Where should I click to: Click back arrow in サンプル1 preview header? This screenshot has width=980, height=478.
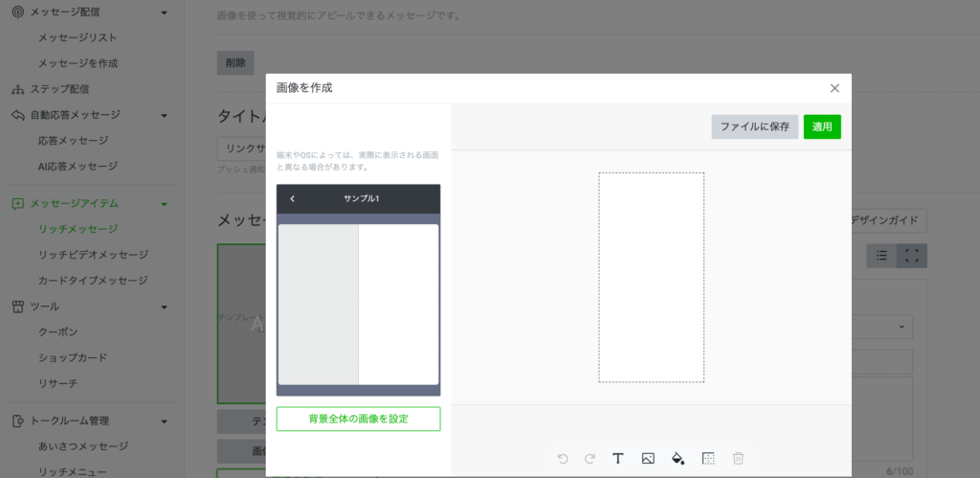pos(292,199)
